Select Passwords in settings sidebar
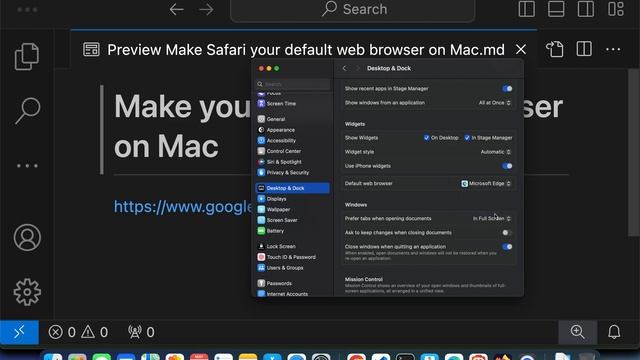This screenshot has height=360, width=640. (293, 283)
